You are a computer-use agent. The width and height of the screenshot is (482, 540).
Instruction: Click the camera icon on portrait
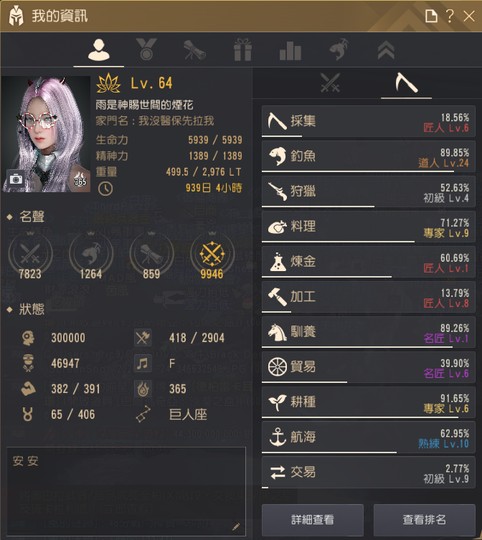(x=15, y=179)
